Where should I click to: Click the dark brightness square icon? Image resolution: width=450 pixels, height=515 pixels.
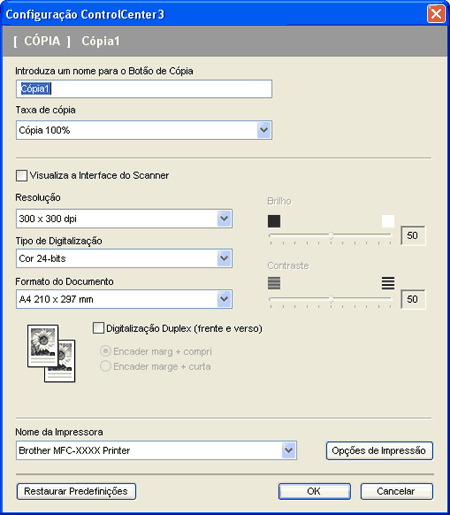(x=274, y=221)
